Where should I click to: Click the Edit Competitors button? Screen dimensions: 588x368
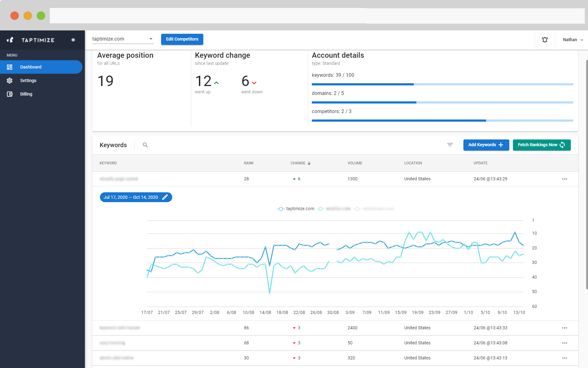click(182, 39)
